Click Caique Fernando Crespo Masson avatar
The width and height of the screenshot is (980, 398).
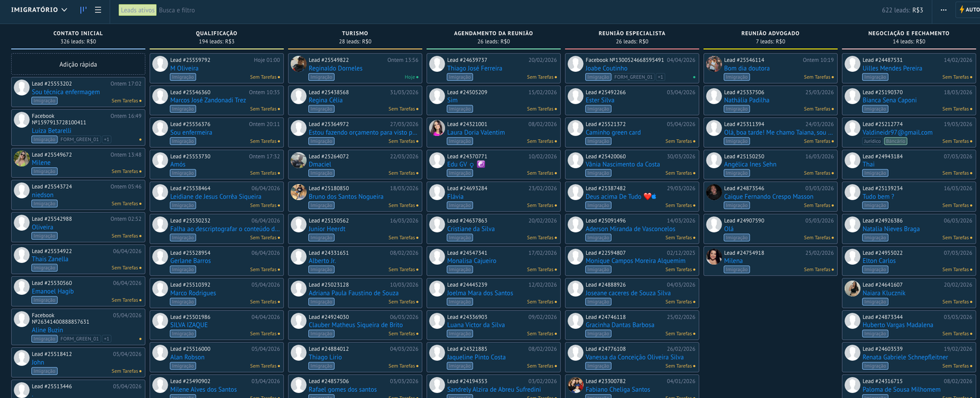[714, 192]
